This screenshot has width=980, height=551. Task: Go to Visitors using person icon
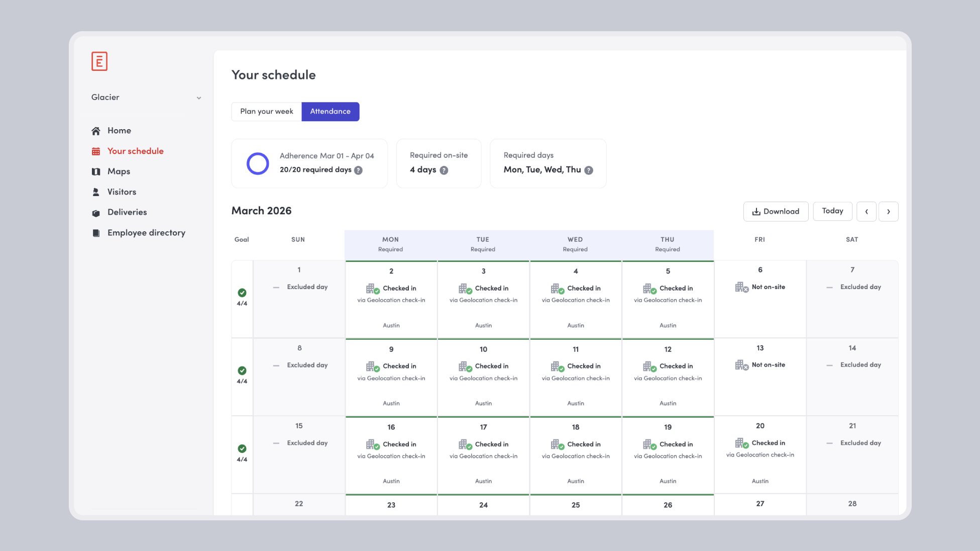(x=96, y=192)
